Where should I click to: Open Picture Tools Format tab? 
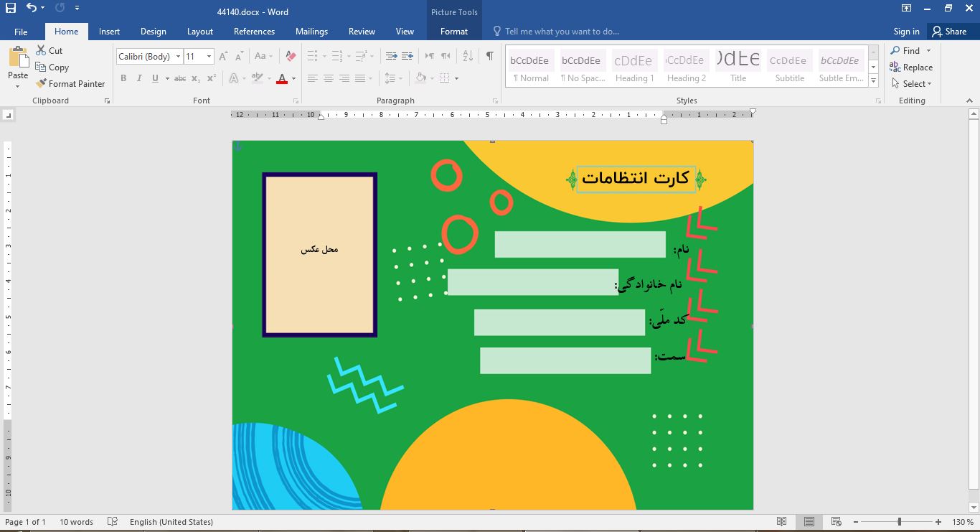tap(454, 32)
